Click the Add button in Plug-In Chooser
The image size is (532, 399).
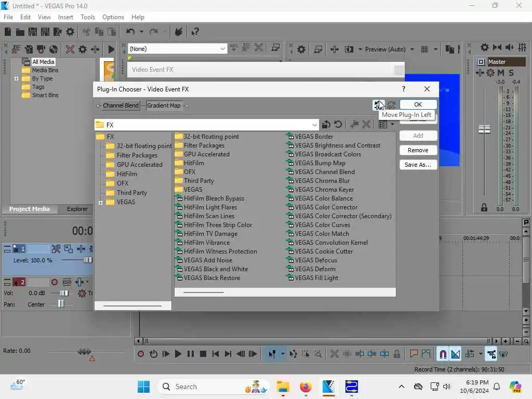coord(418,136)
